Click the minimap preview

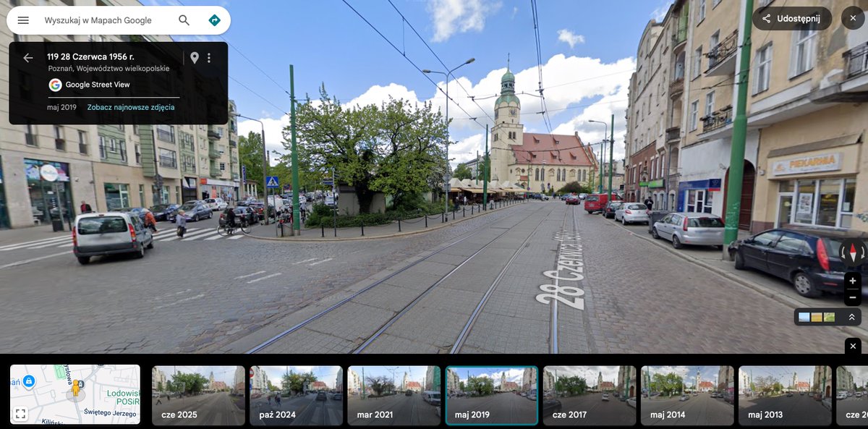(x=75, y=394)
